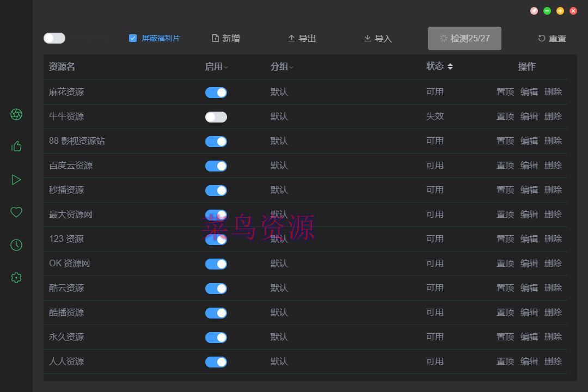Open the 启用 filter dropdown
The image size is (588, 392).
(215, 66)
